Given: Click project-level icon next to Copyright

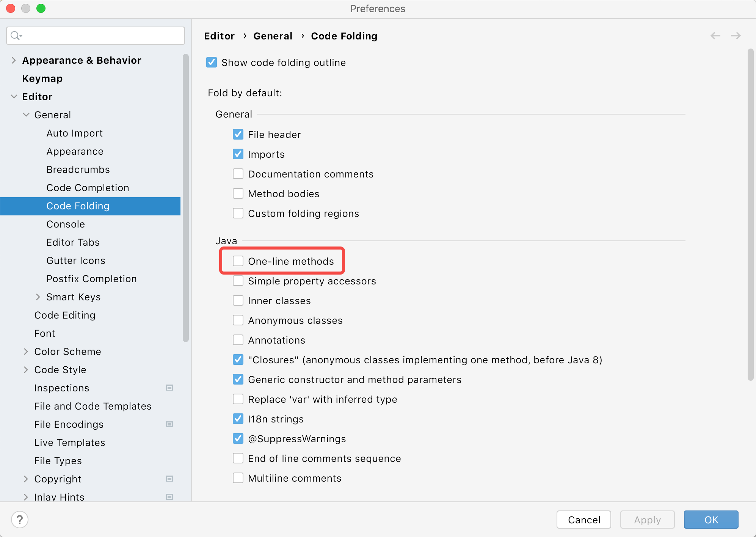Looking at the screenshot, I should point(169,479).
